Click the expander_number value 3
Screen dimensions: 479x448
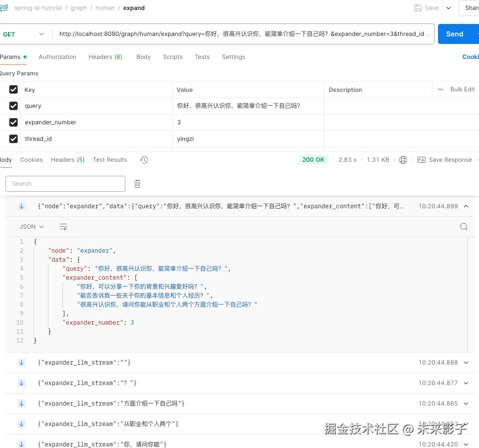[x=179, y=122]
